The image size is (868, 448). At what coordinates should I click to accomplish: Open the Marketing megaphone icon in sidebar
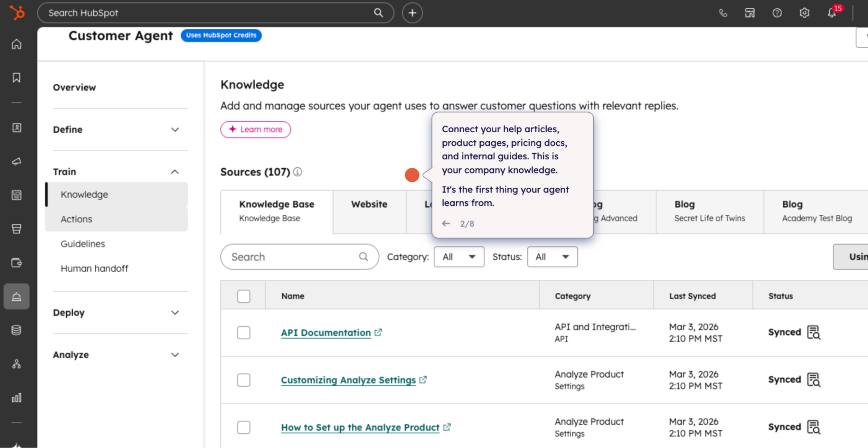coord(17,161)
